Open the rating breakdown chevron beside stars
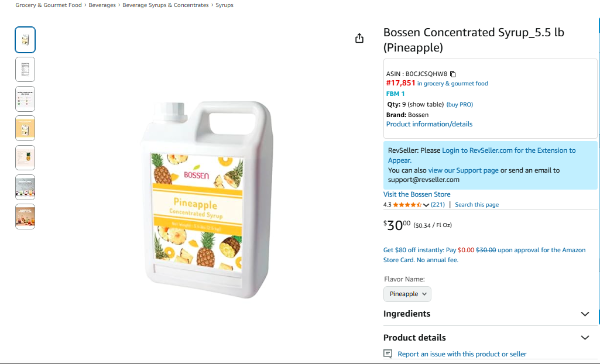Viewport: 600px width, 364px height. click(426, 205)
